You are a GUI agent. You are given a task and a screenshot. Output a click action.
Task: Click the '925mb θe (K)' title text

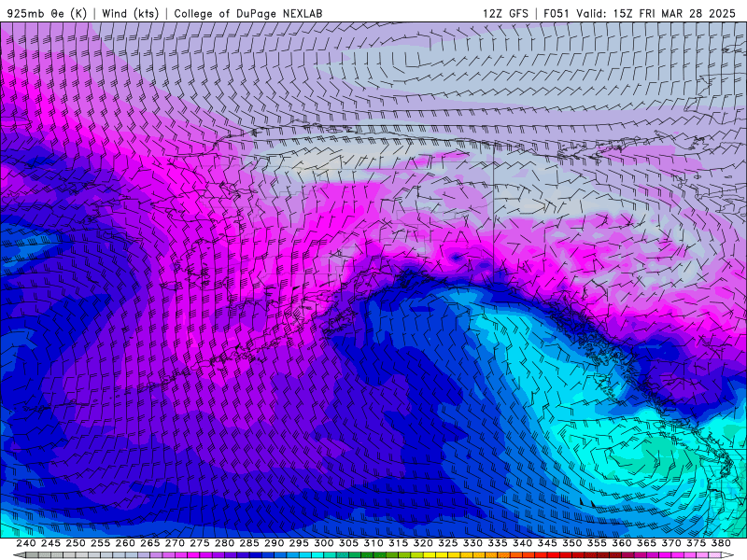pyautogui.click(x=48, y=13)
